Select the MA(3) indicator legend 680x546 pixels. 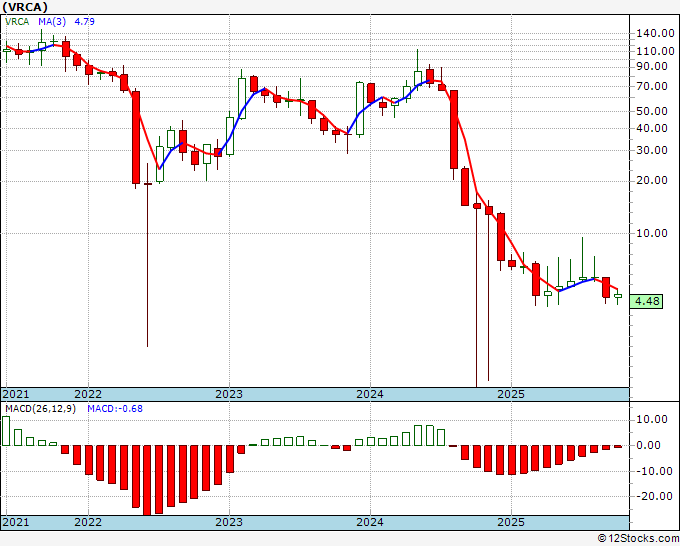pos(52,21)
